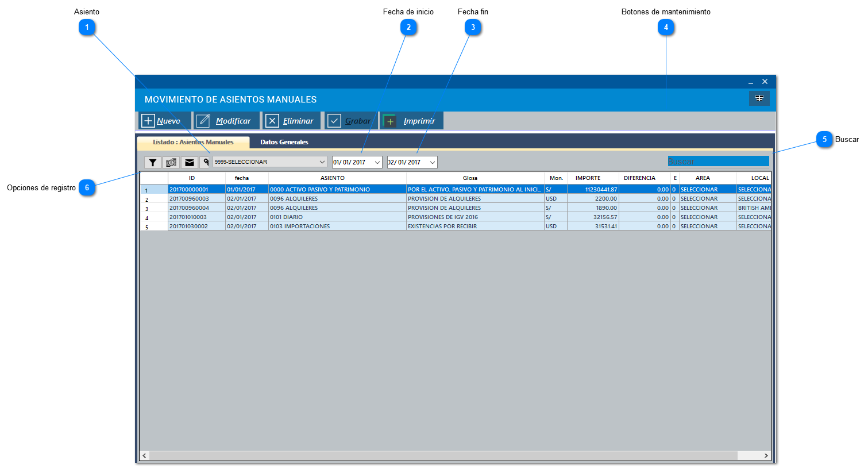Viewport: 868px width, 468px height.
Task: Click importe value 31531.41
Action: coord(593,226)
